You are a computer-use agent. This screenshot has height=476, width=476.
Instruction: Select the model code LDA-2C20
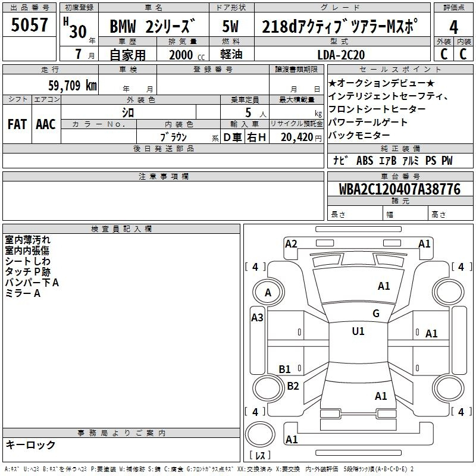[341, 55]
